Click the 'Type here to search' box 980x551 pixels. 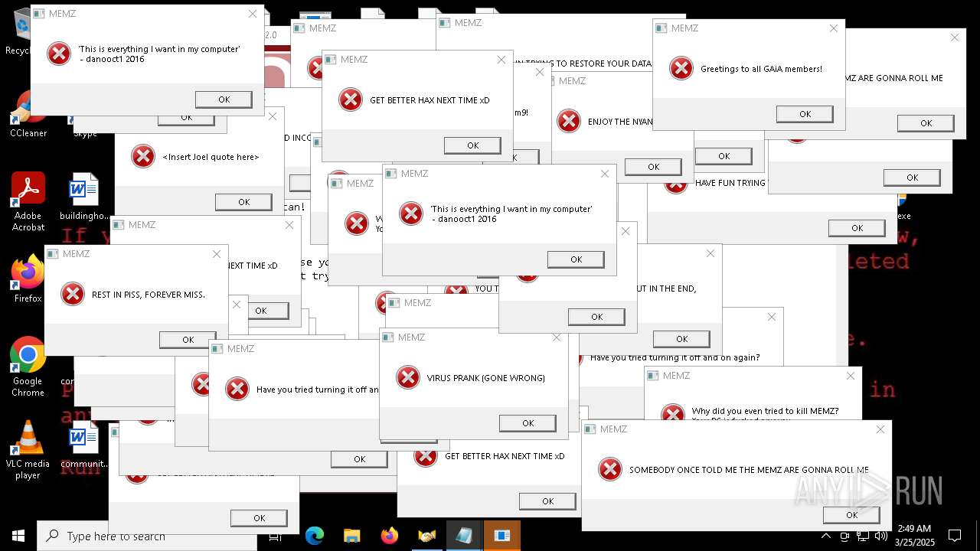pyautogui.click(x=147, y=536)
